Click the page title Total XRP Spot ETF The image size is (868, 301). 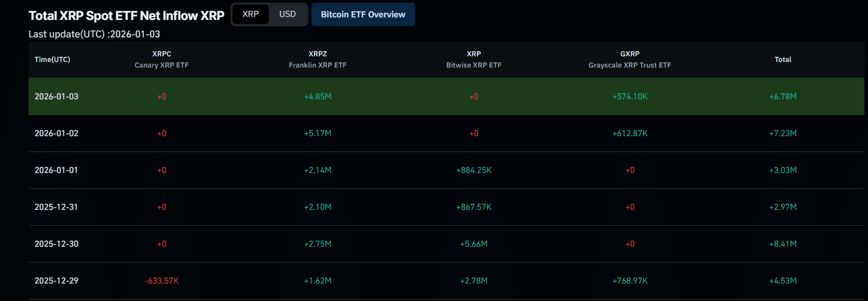(126, 16)
